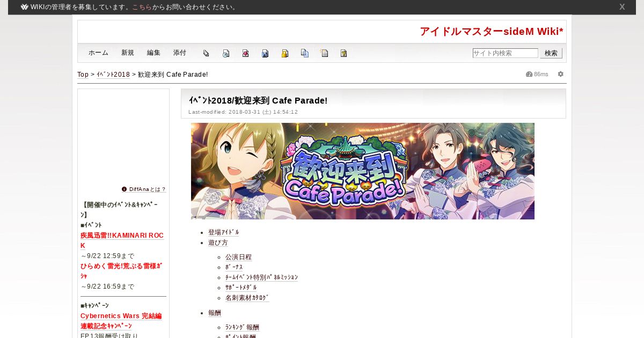Image resolution: width=644 pixels, height=338 pixels.
Task: Click the ～9/22 16:59まで deadline text
Action: tap(107, 286)
